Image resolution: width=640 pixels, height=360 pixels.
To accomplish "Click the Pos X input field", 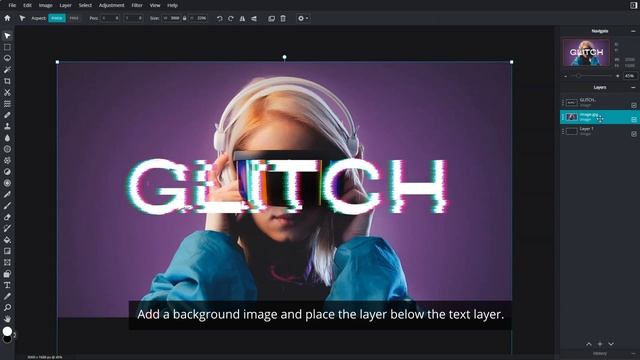I will [x=110, y=18].
